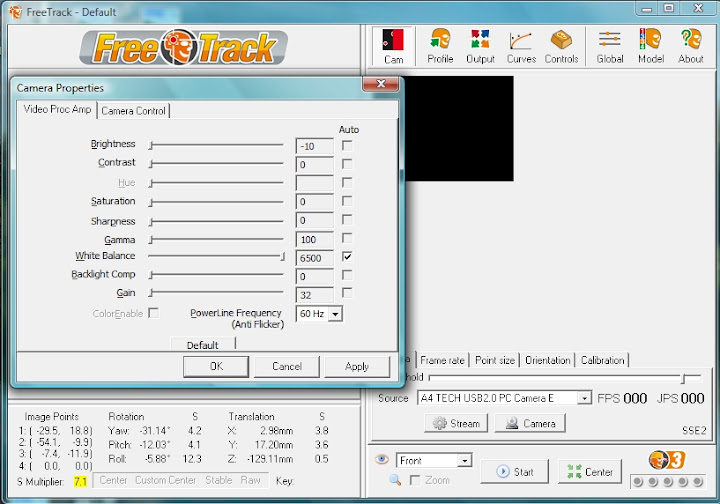The image size is (720, 504).
Task: Open the camera Source dropdown
Action: 584,398
